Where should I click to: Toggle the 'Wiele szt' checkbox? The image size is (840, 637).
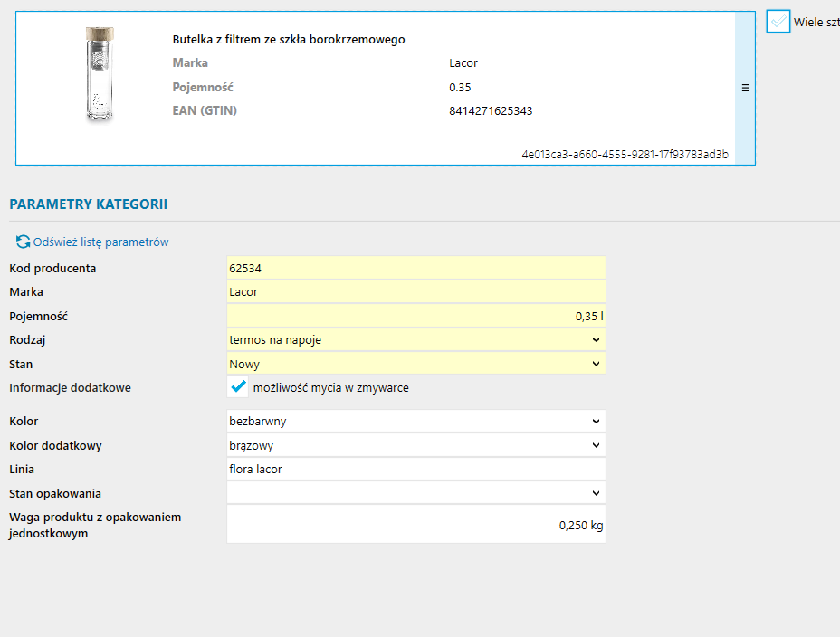pos(778,22)
